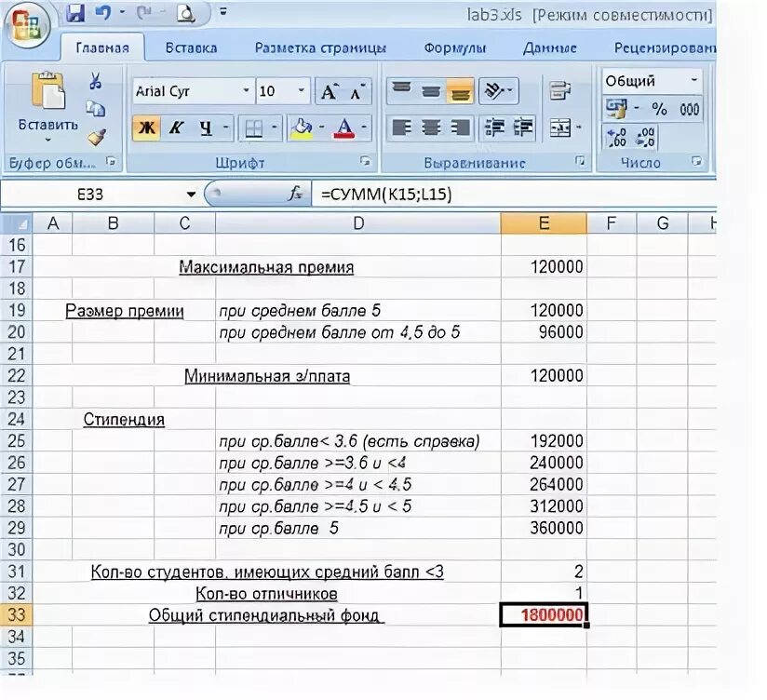Image resolution: width=767 pixels, height=700 pixels.
Task: Open the Число dialog launcher
Action: coord(696,160)
